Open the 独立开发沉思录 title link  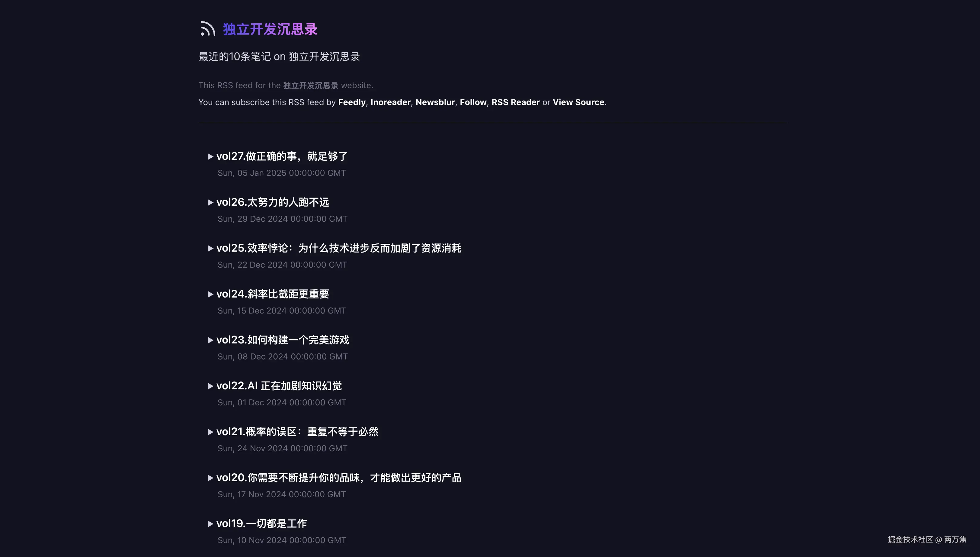pos(270,29)
